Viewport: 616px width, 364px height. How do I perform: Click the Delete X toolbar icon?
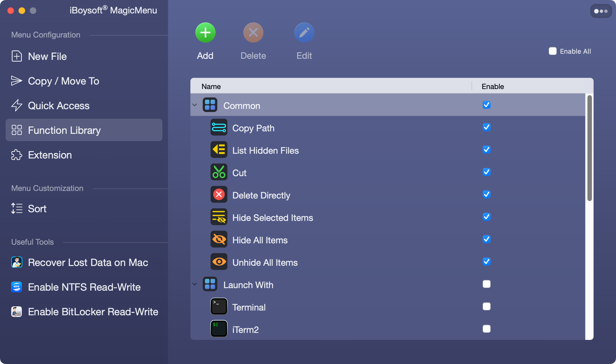tap(253, 33)
